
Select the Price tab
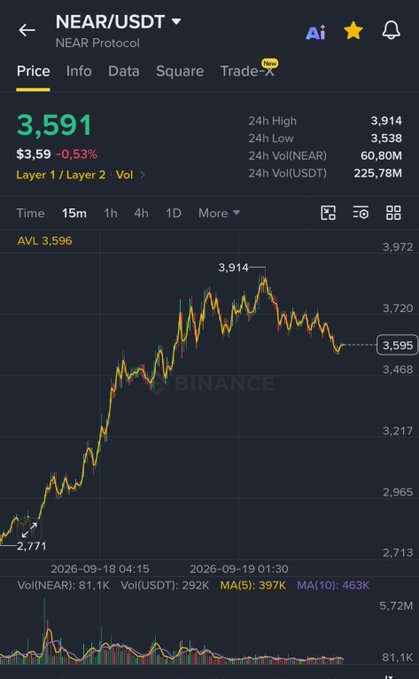[33, 71]
